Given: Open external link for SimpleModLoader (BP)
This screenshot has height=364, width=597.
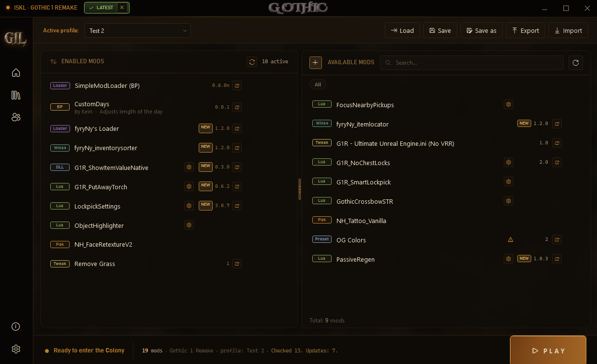Looking at the screenshot, I should tap(237, 85).
